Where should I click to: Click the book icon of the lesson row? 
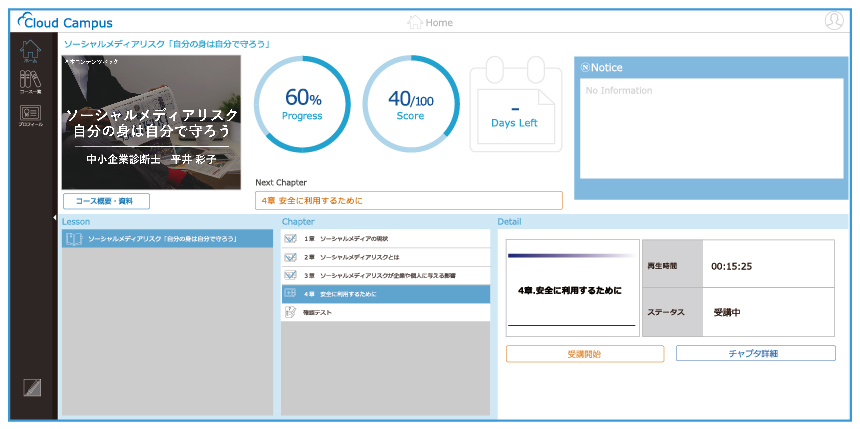pyautogui.click(x=72, y=239)
